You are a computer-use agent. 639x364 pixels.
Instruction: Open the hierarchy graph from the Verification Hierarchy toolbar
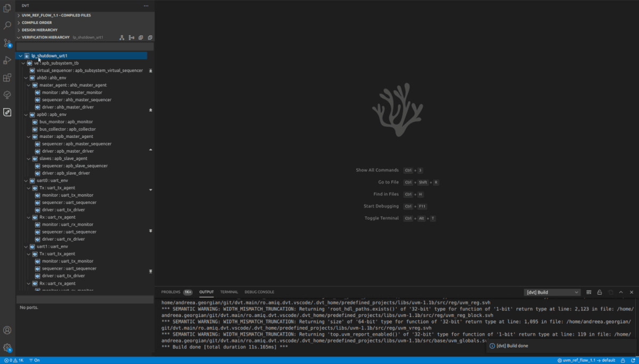121,37
